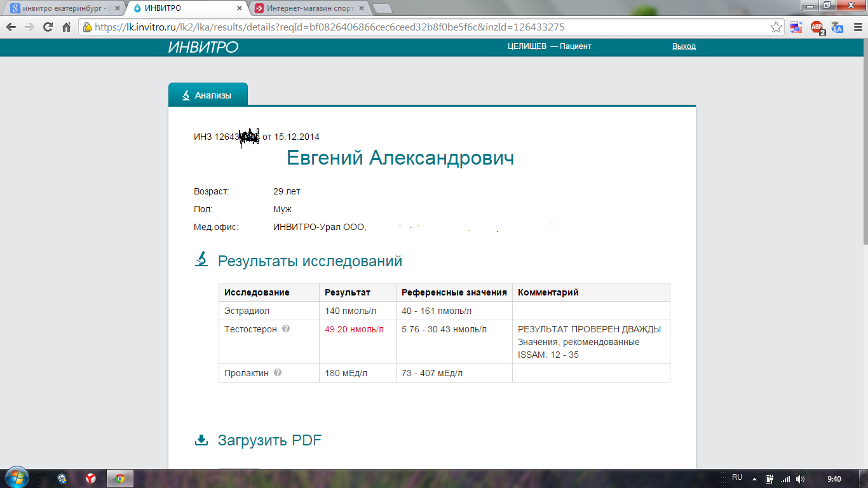The width and height of the screenshot is (868, 488).
Task: Click the help icon next to Тестостерон
Action: (x=286, y=329)
